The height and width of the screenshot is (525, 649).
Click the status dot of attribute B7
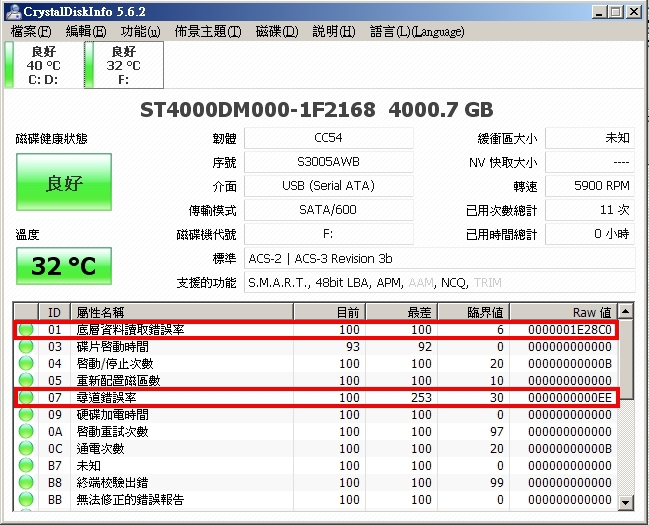[26, 465]
